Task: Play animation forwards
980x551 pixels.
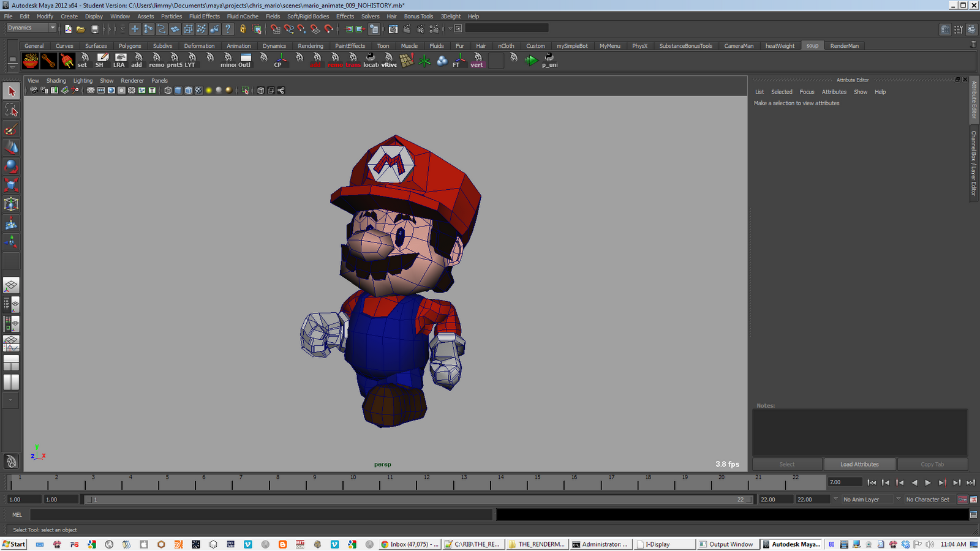Action: [928, 482]
